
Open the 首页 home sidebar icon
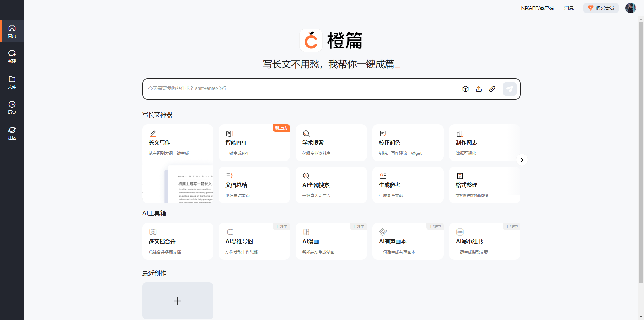[12, 31]
